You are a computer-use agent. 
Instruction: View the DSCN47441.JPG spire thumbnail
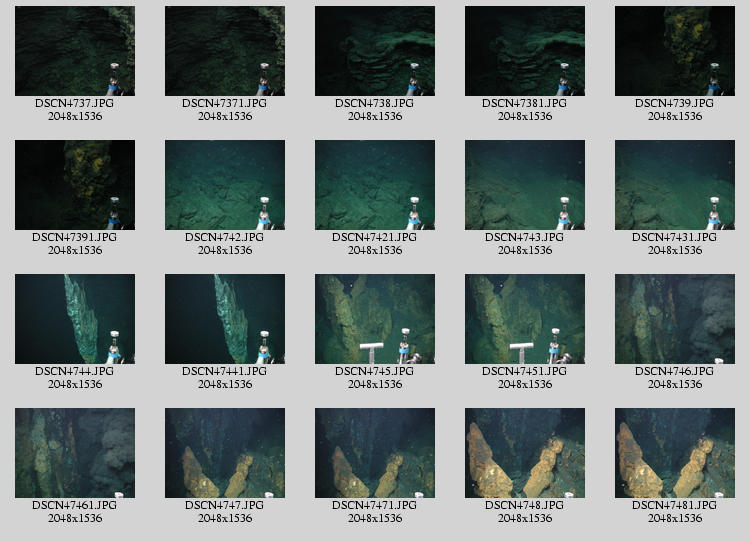point(225,319)
